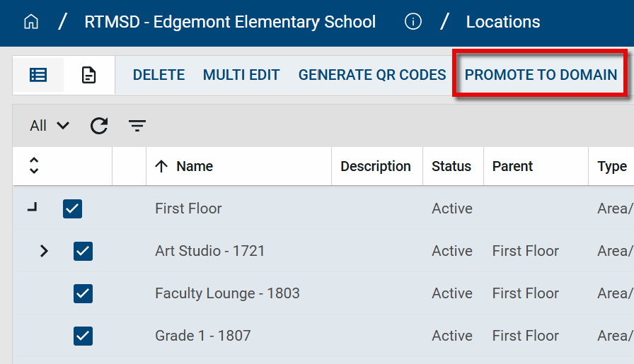
Task: Click the info icon beside school name
Action: (x=413, y=22)
